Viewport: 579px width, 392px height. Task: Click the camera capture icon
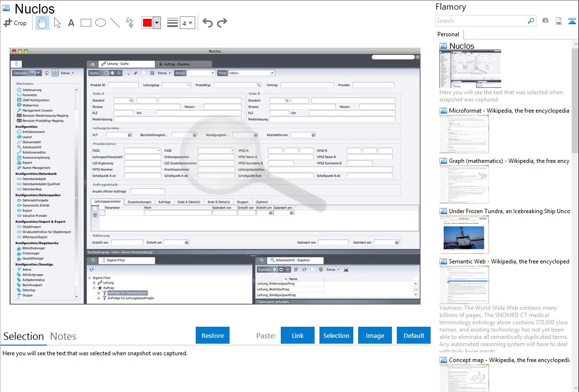[x=545, y=21]
